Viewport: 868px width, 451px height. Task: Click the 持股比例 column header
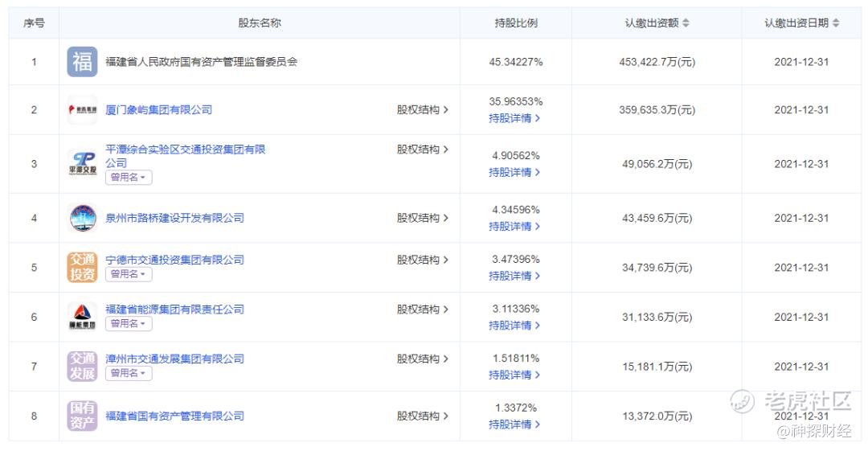pyautogui.click(x=515, y=23)
